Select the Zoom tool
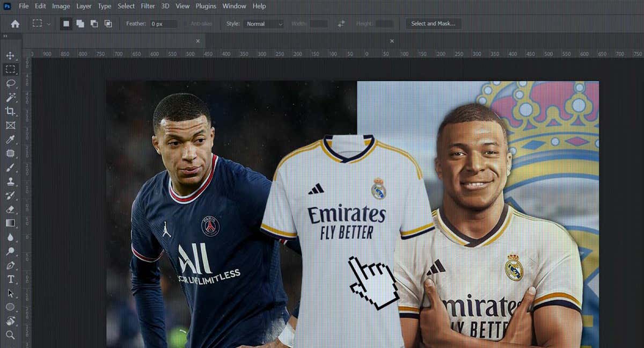This screenshot has width=644, height=348. coord(10,335)
